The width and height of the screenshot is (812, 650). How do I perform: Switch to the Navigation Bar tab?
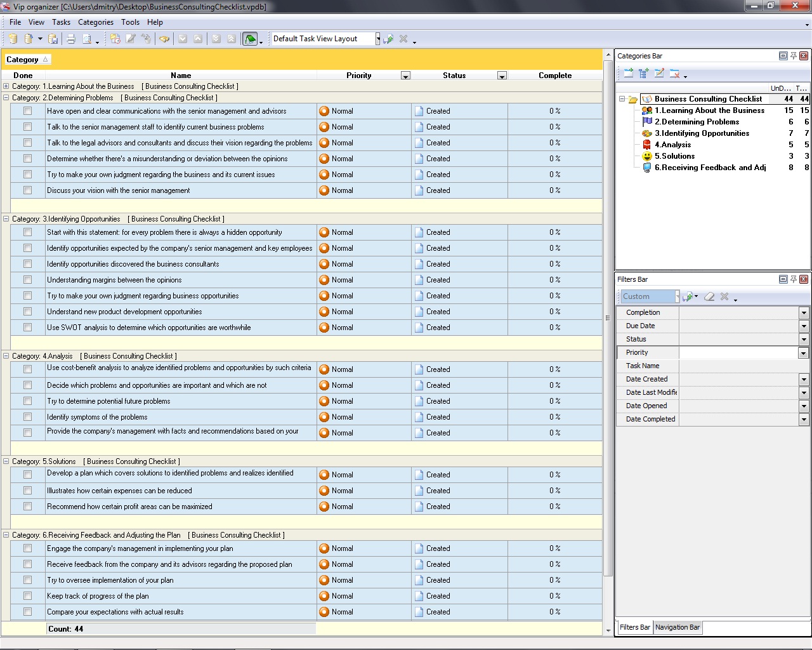tap(677, 627)
